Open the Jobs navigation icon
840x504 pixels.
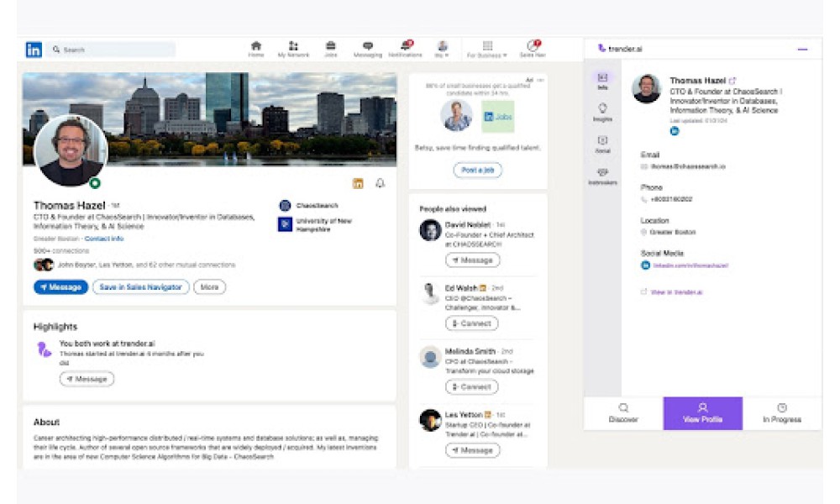coord(330,50)
